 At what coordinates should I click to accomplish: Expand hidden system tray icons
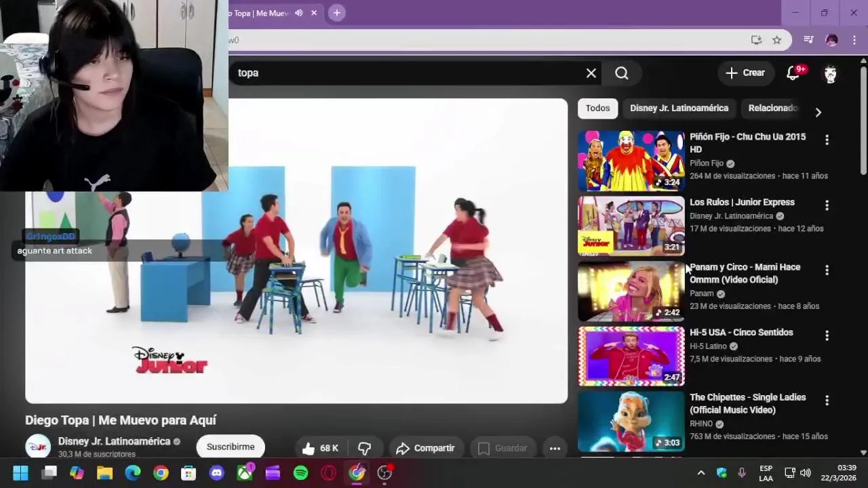click(701, 473)
